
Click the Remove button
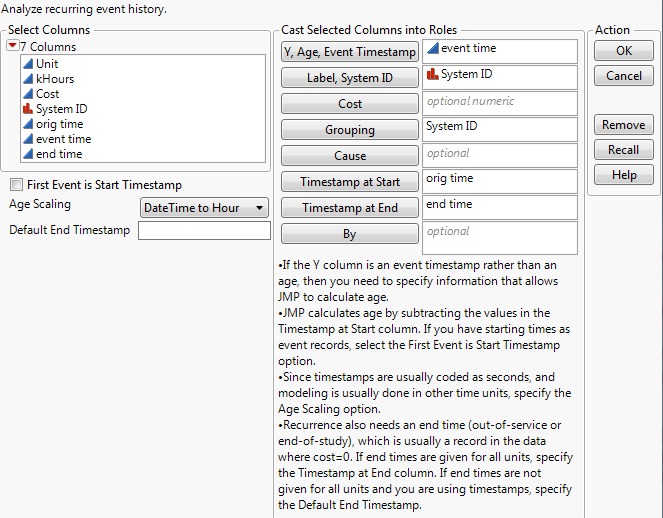pos(623,125)
